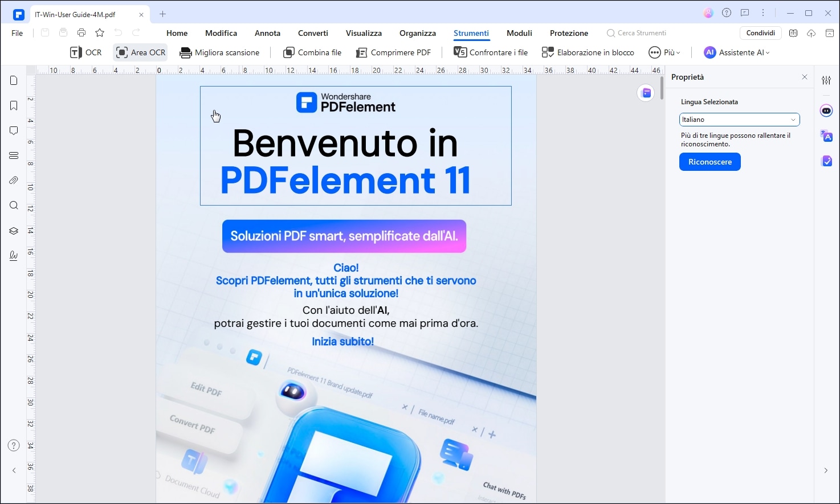Viewport: 840px width, 504px height.
Task: Click the help icon in title bar
Action: pyautogui.click(x=727, y=13)
